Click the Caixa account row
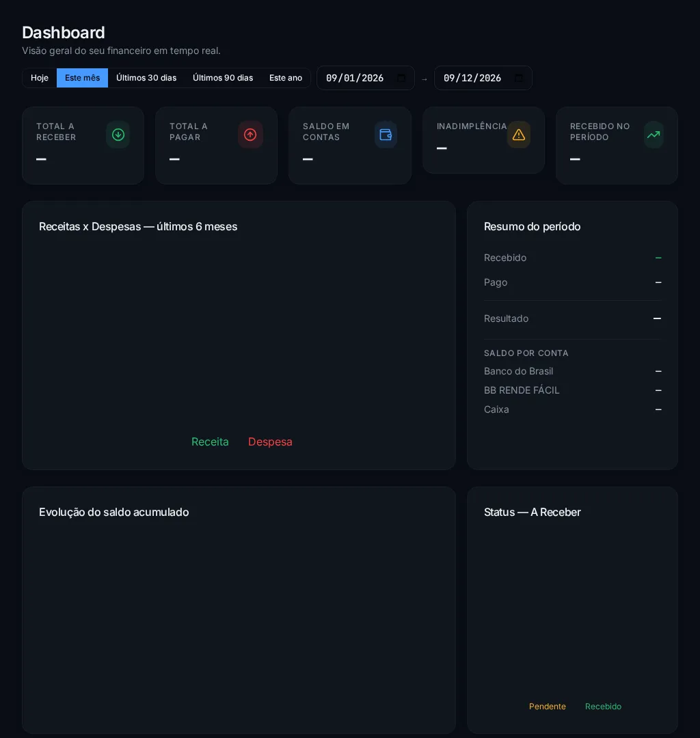The image size is (700, 738). pyautogui.click(x=572, y=409)
